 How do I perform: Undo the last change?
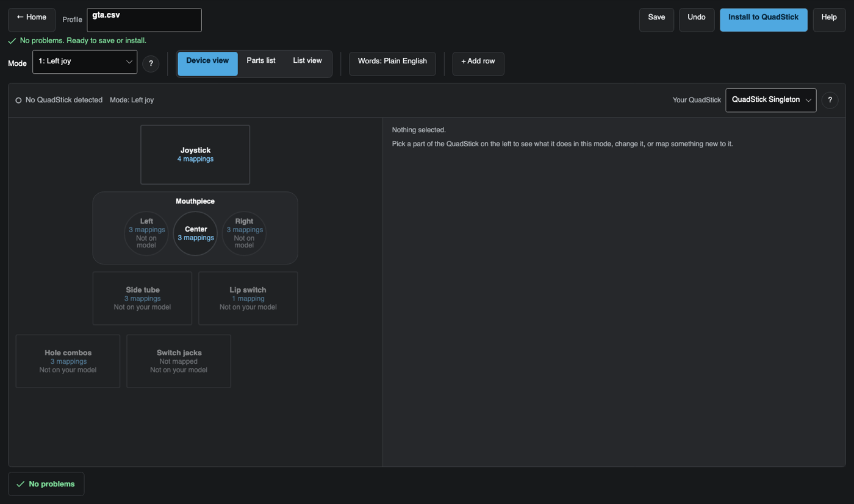697,20
